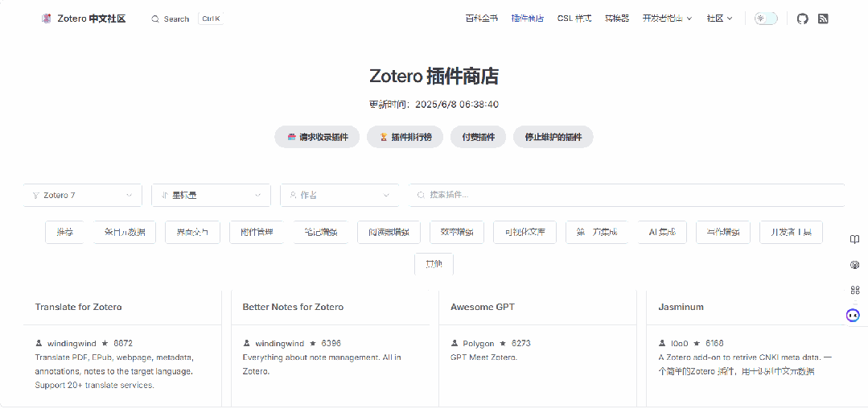Toggle the 开发者工具 category filter
This screenshot has width=868, height=409.
point(791,232)
